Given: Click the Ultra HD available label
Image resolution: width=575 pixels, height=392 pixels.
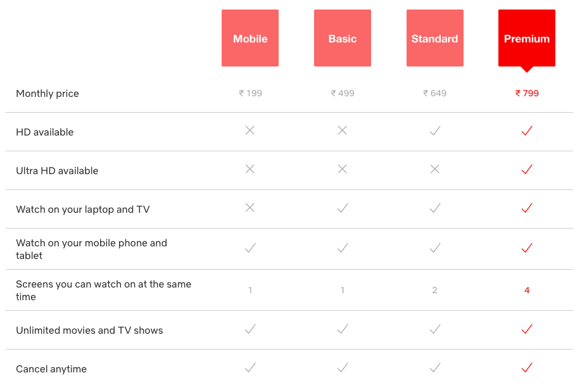Looking at the screenshot, I should click(x=57, y=170).
